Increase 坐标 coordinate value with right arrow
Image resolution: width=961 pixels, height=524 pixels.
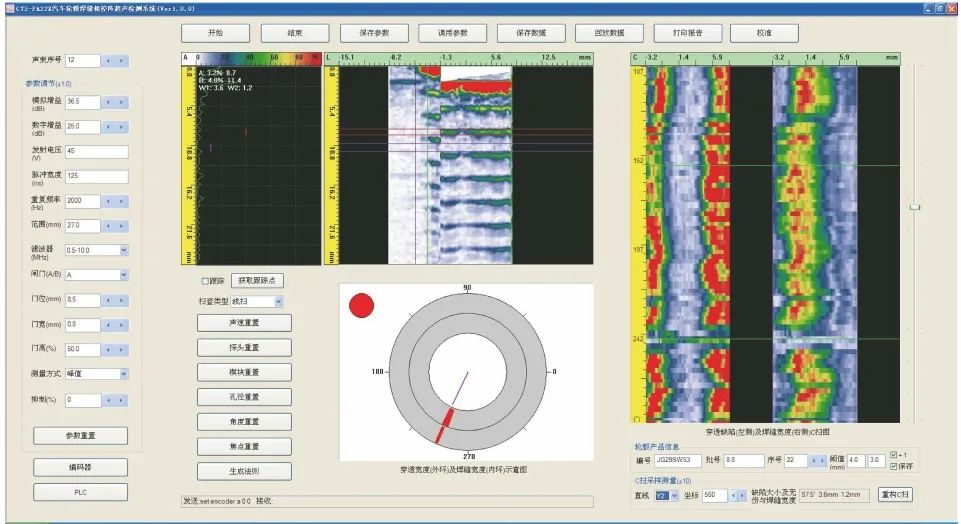[743, 495]
